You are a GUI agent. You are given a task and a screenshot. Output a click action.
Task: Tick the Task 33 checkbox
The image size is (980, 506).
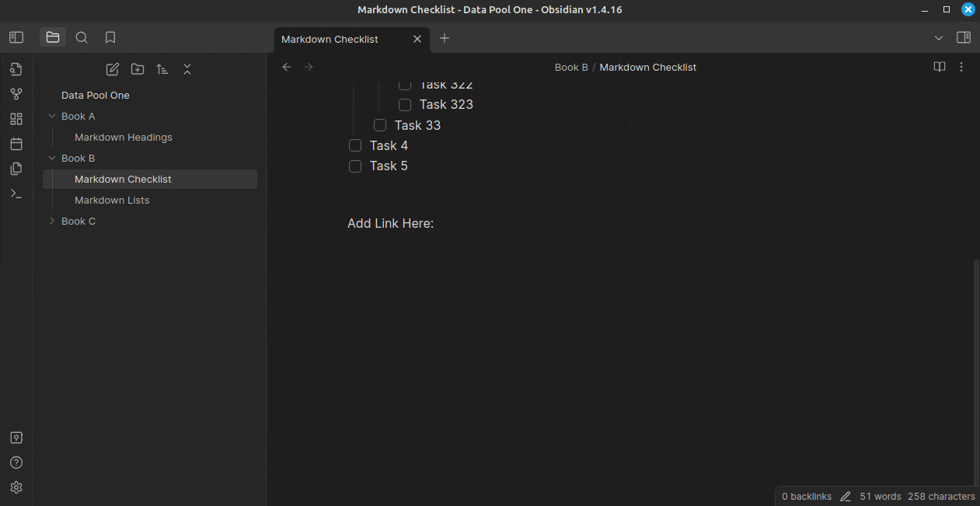click(380, 125)
